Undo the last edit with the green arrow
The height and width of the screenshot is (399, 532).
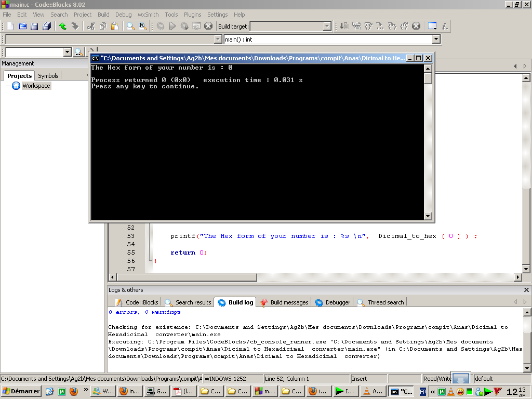point(63,26)
